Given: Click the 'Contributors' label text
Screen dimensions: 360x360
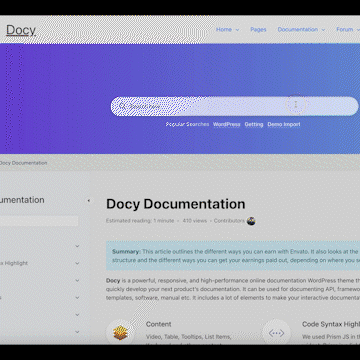Looking at the screenshot, I should coord(229,221).
